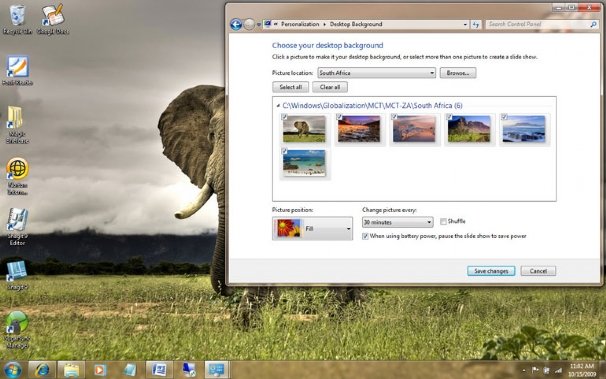Open the Picture position Fill dropdown
Image resolution: width=606 pixels, height=379 pixels.
(312, 228)
